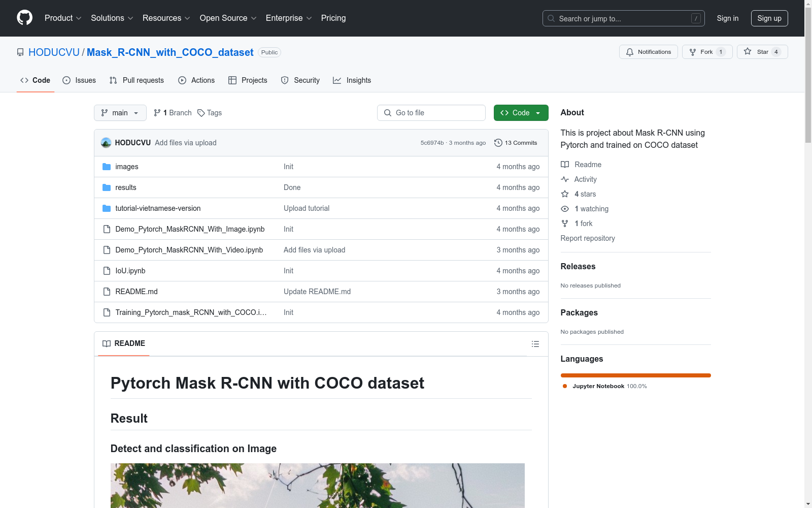This screenshot has width=812, height=508.
Task: Focus the Go to file field
Action: pyautogui.click(x=431, y=113)
